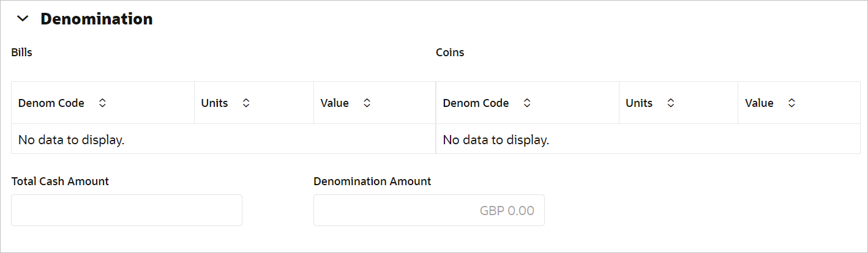Viewport: 868px width, 253px height.
Task: Sort Bills table by Units icon
Action: tap(246, 103)
